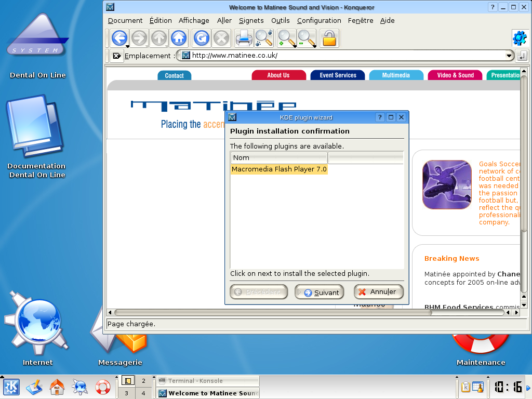Select the Print icon in the toolbar
This screenshot has width=532, height=399.
click(244, 38)
